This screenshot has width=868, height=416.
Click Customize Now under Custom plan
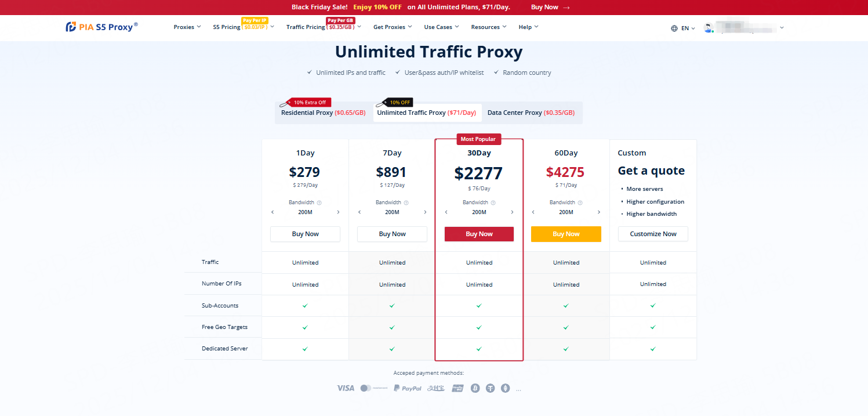point(653,234)
